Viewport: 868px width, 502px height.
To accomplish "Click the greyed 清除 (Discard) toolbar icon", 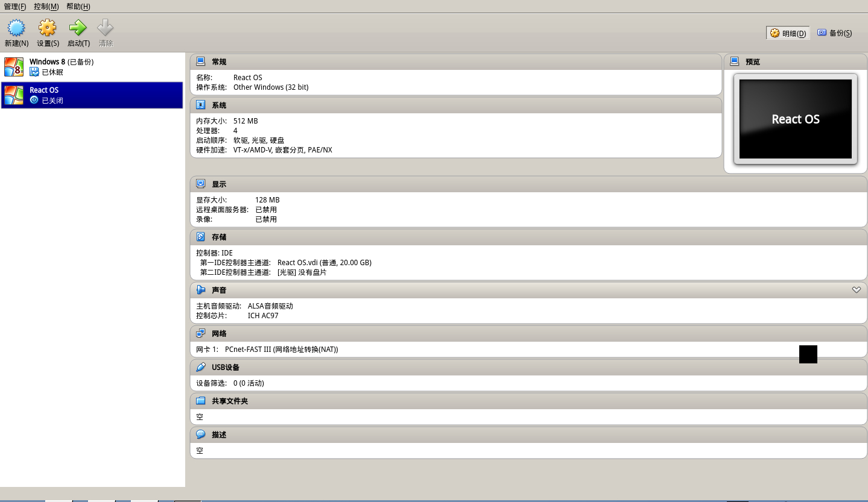I will pos(106,28).
